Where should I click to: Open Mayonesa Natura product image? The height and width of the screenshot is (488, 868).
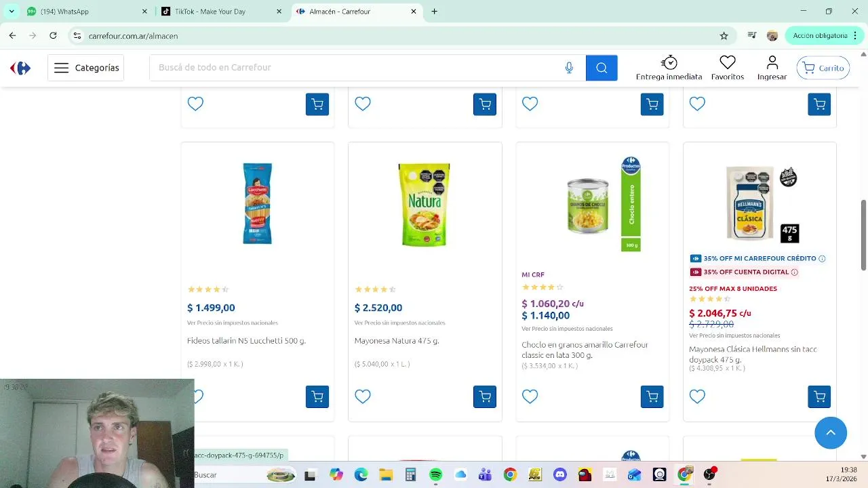click(425, 204)
